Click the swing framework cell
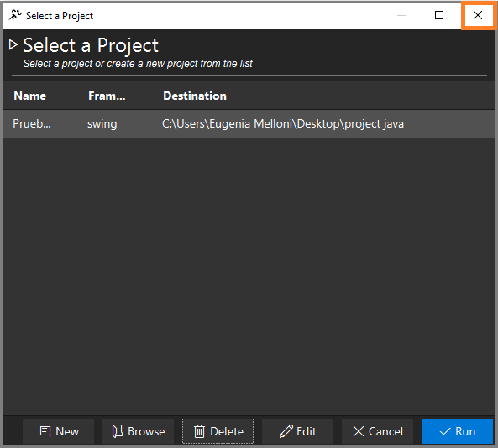 point(102,123)
